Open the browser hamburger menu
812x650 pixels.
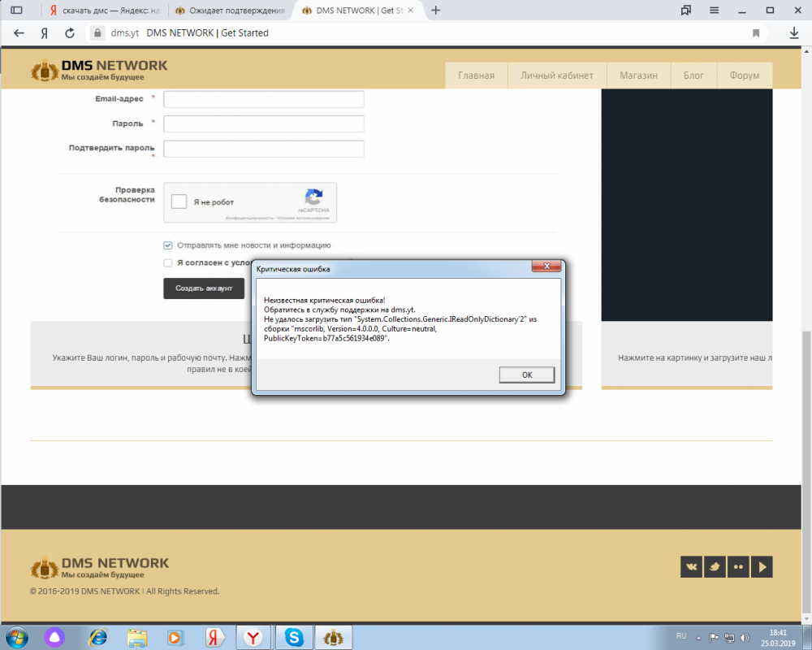tap(714, 11)
